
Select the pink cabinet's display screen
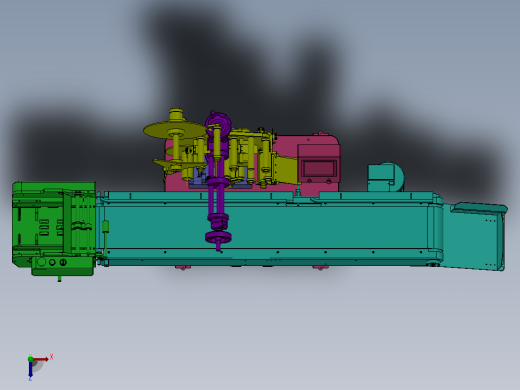319,168
